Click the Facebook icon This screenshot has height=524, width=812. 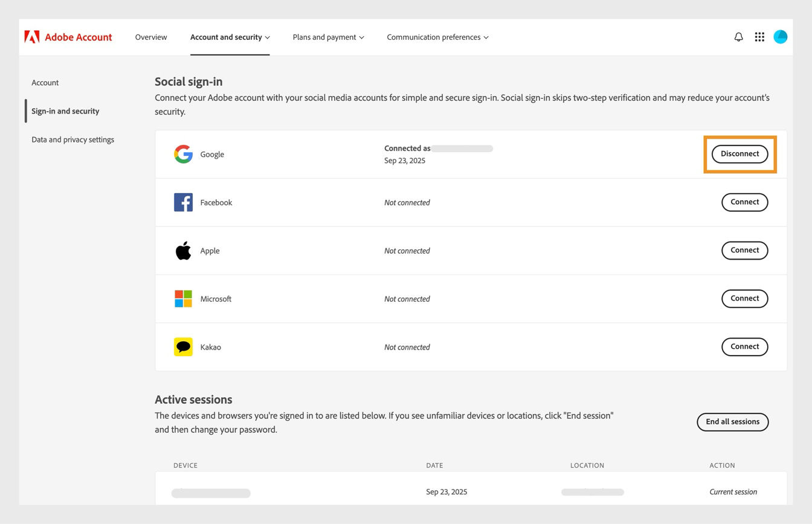(x=183, y=202)
